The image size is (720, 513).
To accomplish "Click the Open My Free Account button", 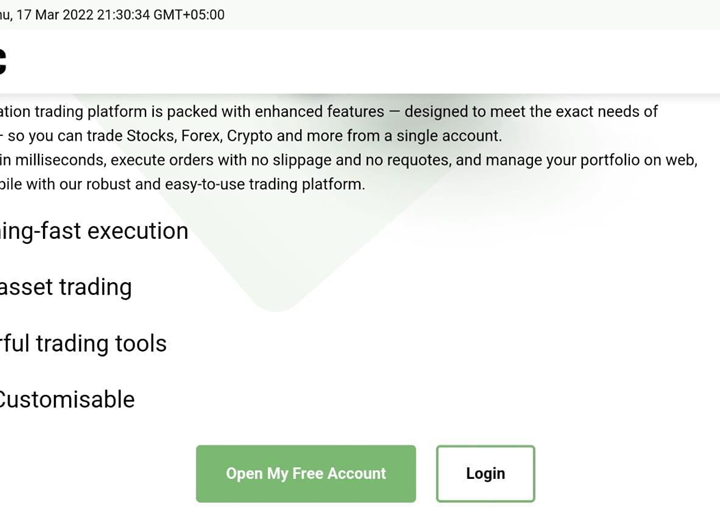I will (305, 473).
